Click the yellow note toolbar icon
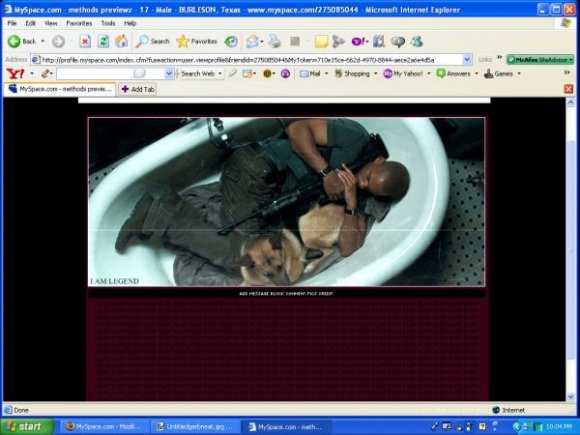This screenshot has height=435, width=580. pos(321,41)
